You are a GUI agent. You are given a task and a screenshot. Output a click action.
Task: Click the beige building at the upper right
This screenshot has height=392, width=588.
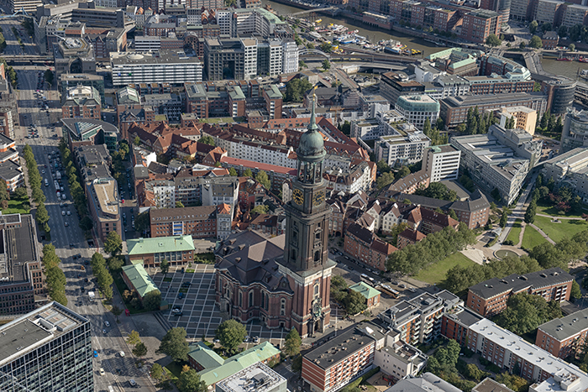coord(517,118)
